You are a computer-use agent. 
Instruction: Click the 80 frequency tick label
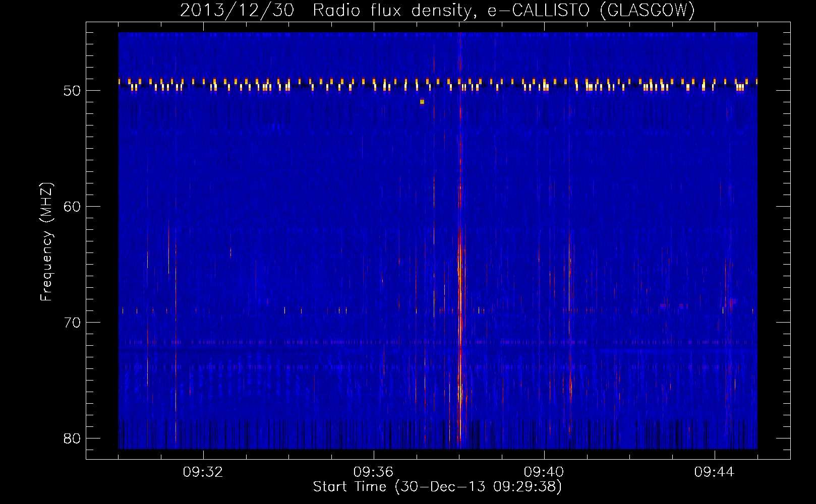click(72, 438)
